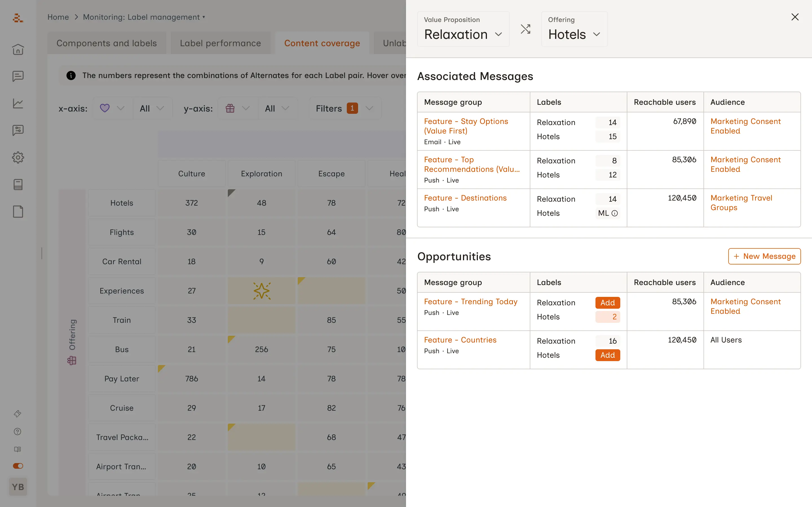Close the side panel
The image size is (812, 507).
pos(795,17)
